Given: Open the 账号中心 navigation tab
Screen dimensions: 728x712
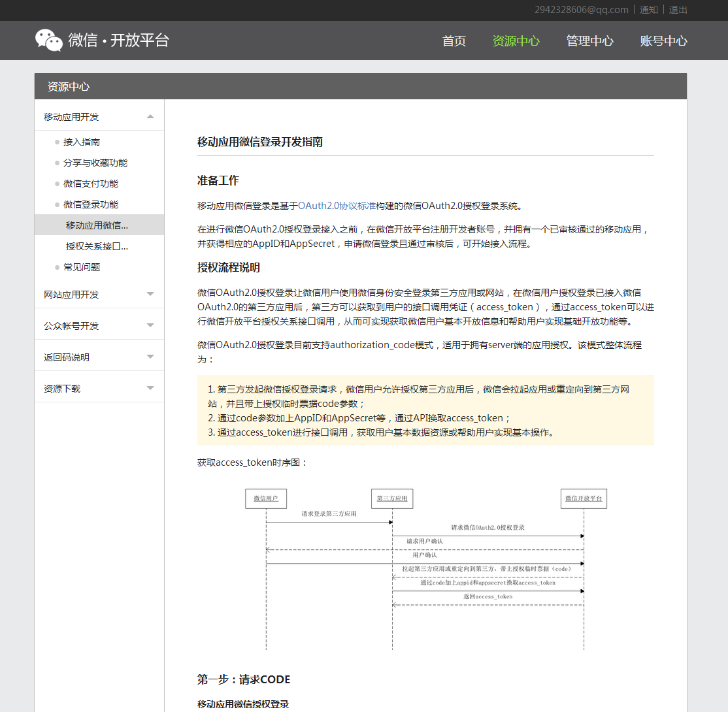Looking at the screenshot, I should 663,41.
